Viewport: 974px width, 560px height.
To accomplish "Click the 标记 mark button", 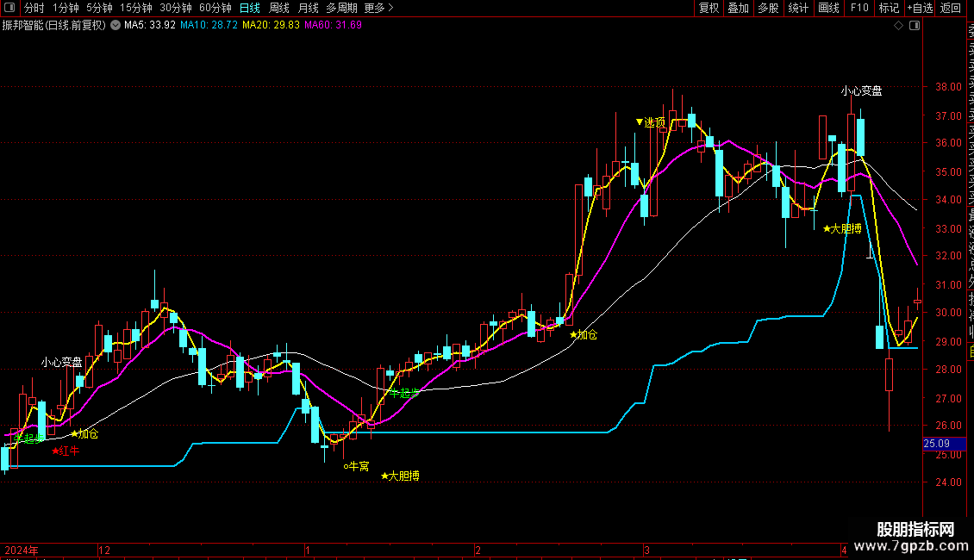I will pyautogui.click(x=889, y=8).
